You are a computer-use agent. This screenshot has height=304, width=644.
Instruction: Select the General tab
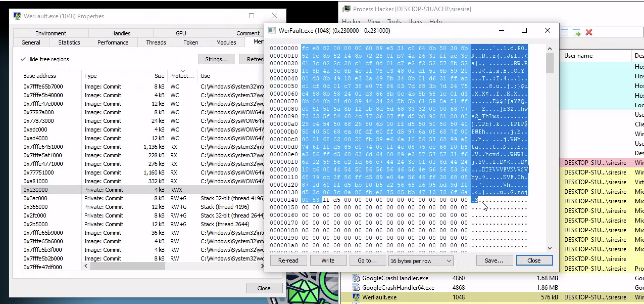31,42
